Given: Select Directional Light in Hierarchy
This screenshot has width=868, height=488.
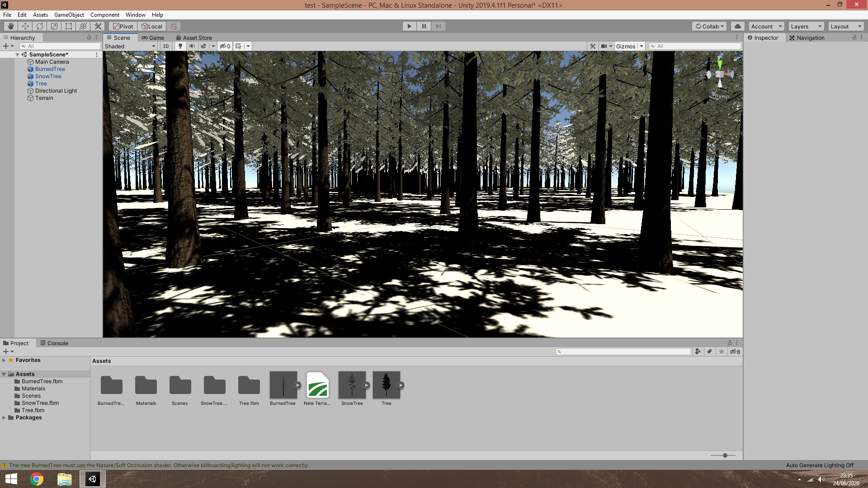Looking at the screenshot, I should (56, 91).
